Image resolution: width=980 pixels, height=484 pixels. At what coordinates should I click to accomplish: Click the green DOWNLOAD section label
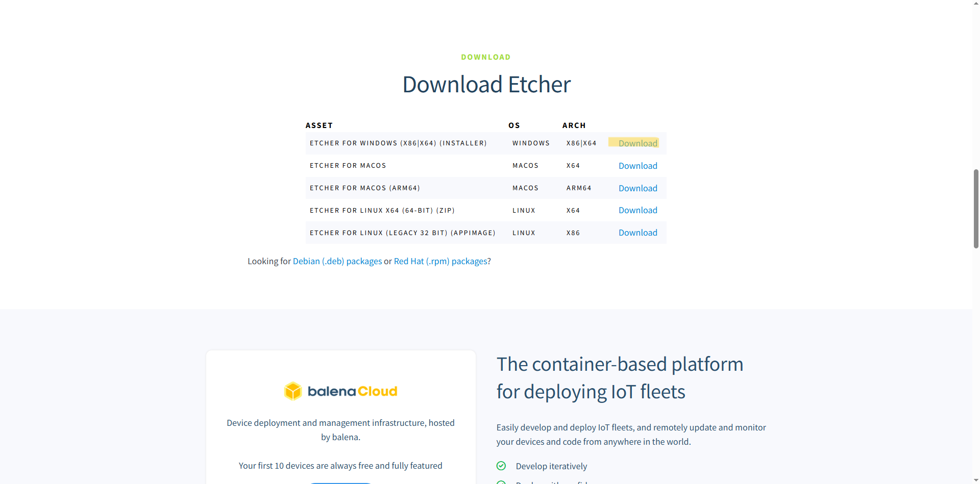point(485,57)
